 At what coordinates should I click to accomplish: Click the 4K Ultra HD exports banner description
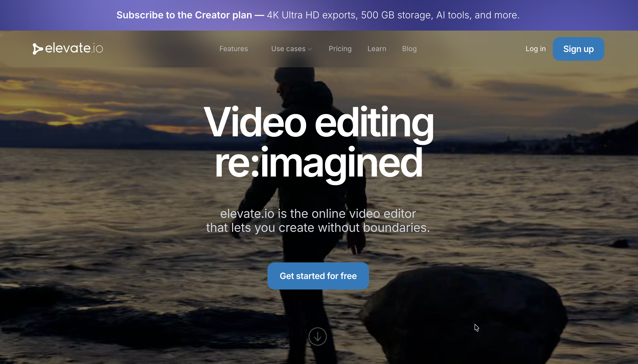pos(393,15)
